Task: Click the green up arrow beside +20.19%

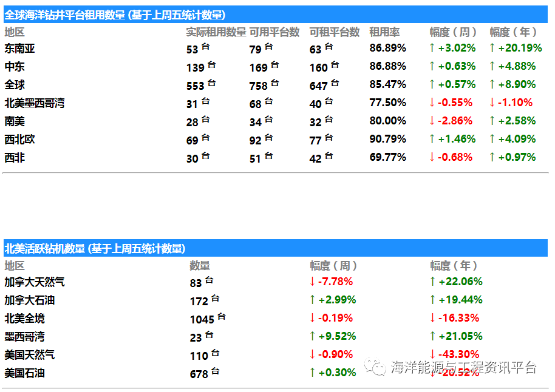Action: [x=492, y=48]
